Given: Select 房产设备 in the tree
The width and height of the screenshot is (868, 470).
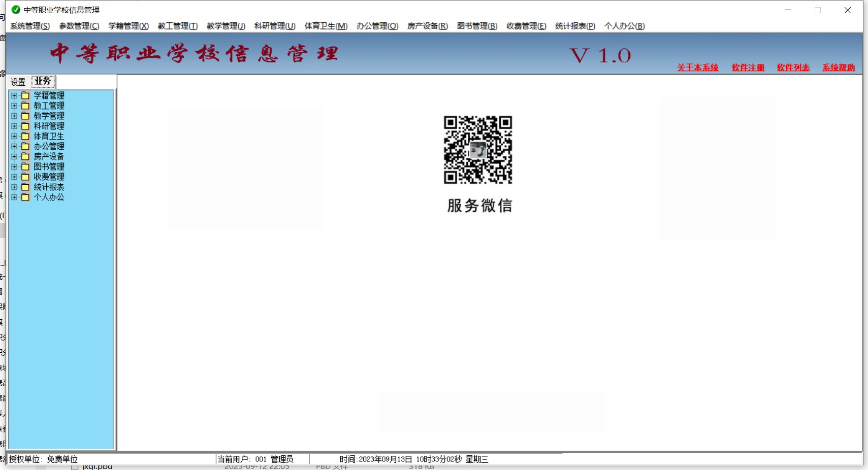Looking at the screenshot, I should [49, 156].
